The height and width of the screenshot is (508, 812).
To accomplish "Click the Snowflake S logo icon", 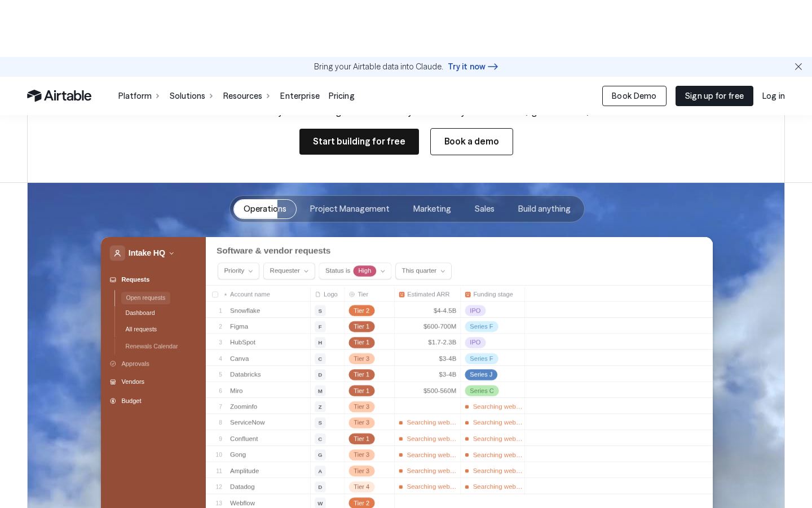I will [x=320, y=311].
